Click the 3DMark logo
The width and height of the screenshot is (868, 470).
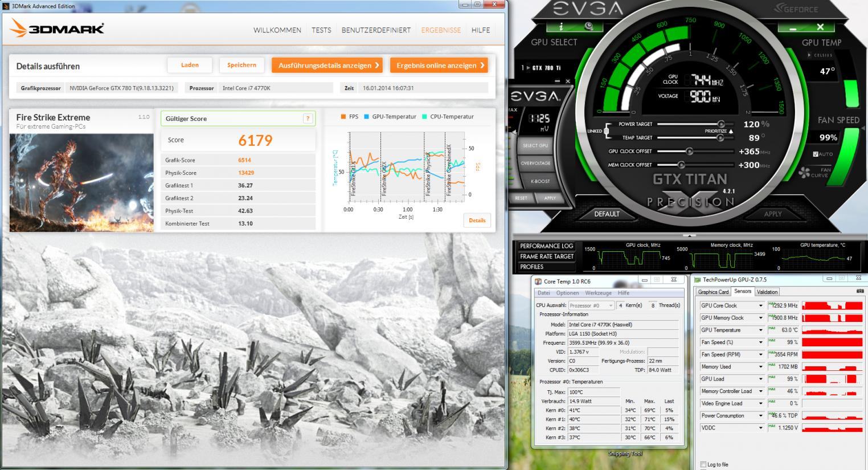(x=58, y=28)
